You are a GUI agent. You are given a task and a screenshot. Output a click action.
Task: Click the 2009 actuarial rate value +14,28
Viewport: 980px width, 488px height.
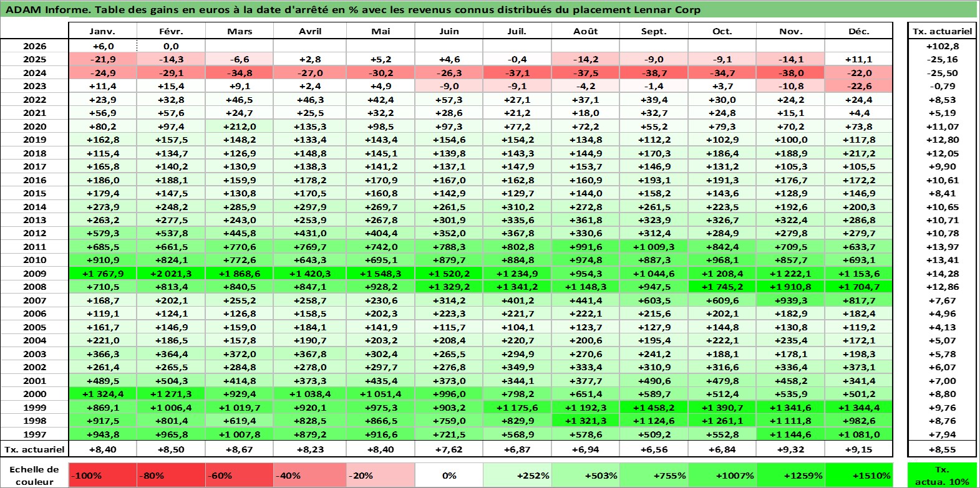tap(942, 274)
